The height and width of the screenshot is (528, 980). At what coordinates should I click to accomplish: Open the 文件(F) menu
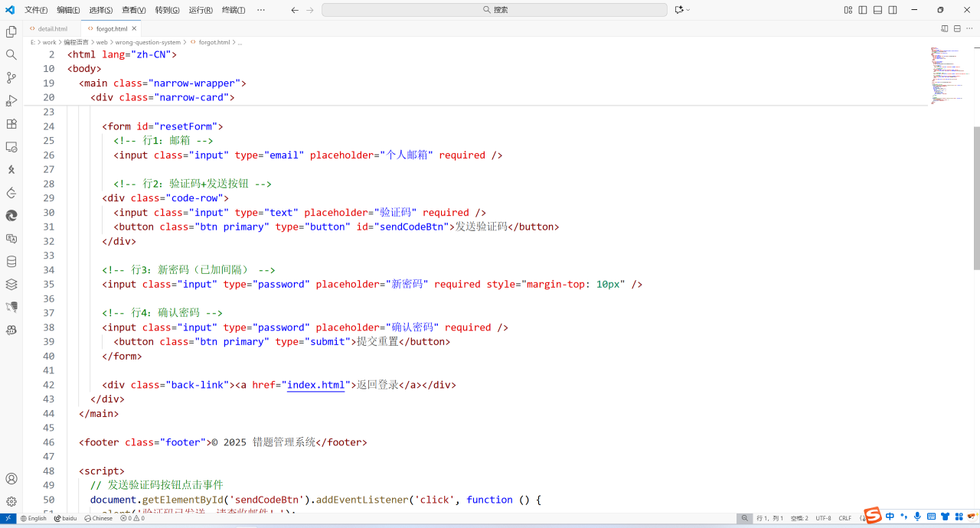click(36, 10)
